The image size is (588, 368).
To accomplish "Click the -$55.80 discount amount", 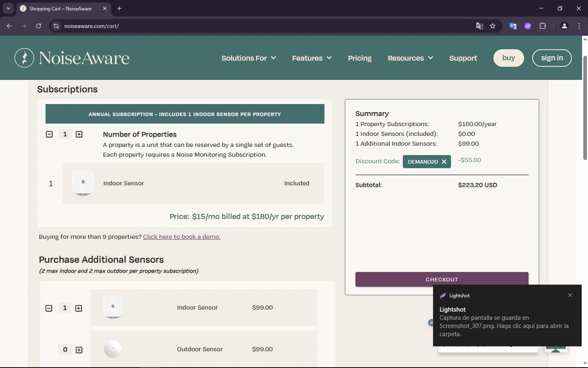I will (x=470, y=160).
